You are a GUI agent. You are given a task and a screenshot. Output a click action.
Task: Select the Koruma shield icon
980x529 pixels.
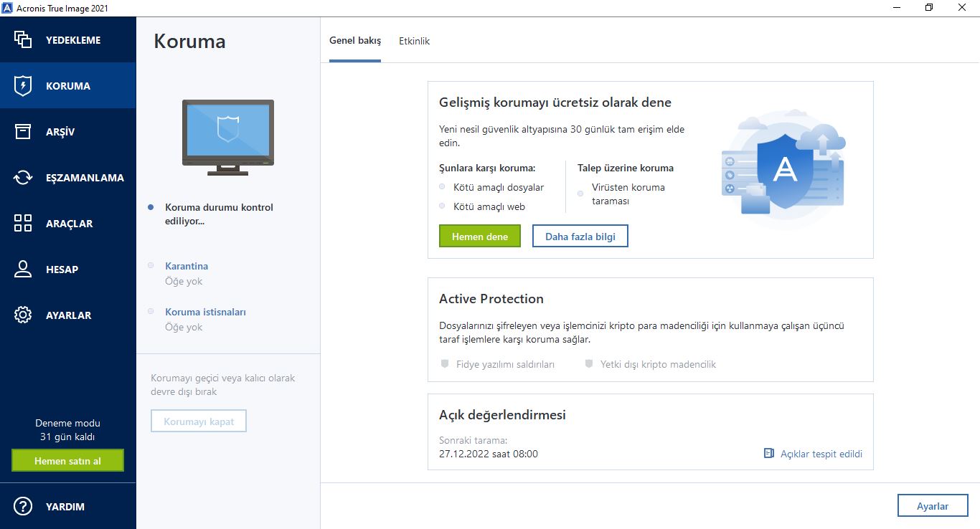click(23, 85)
